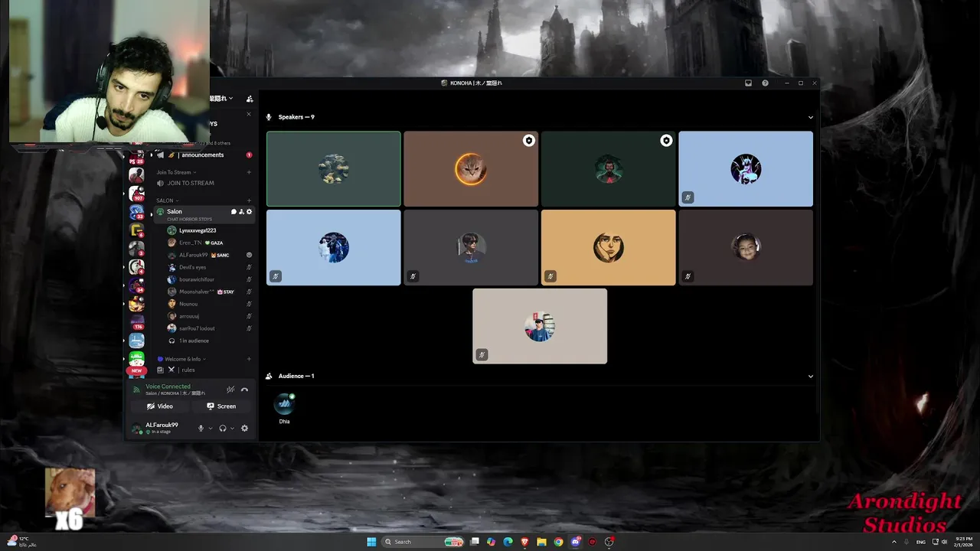Collapse the Welcome & Info category
This screenshot has height=551, width=980.
tap(181, 359)
